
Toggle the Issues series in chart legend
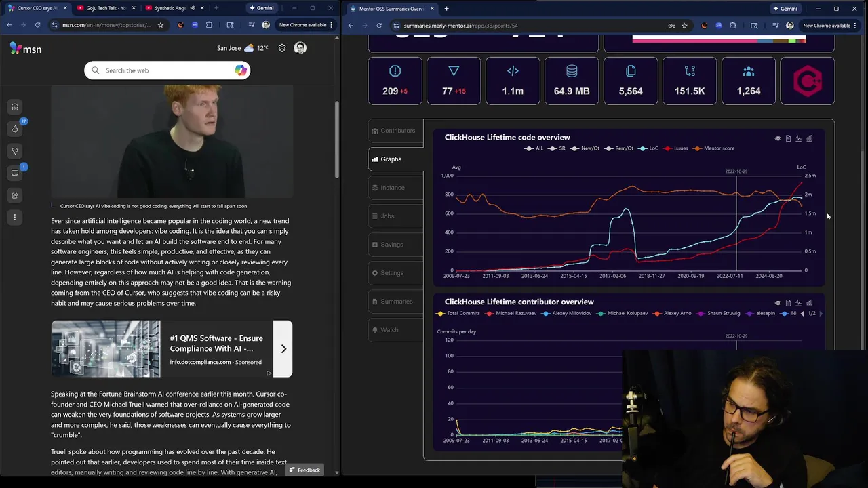coord(675,148)
